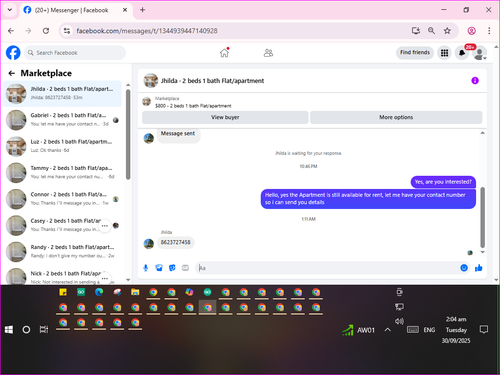Open the tab search dropdown arrow
The image size is (500, 375).
click(x=10, y=10)
